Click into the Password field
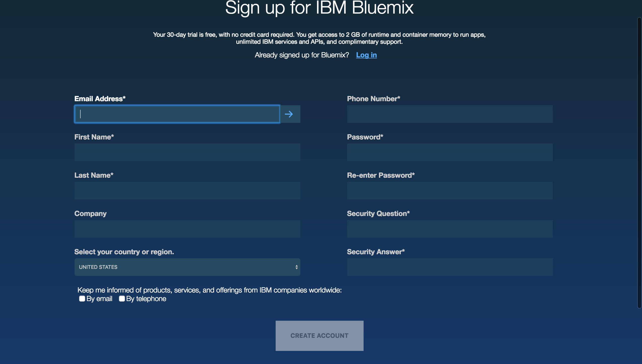The height and width of the screenshot is (364, 642). [450, 152]
